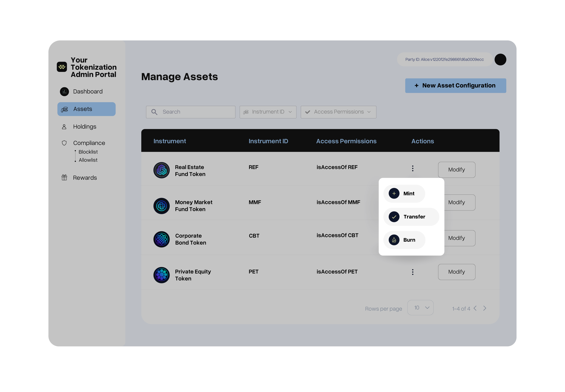Click the Private Equity Token name
The width and height of the screenshot is (565, 392).
(x=193, y=275)
